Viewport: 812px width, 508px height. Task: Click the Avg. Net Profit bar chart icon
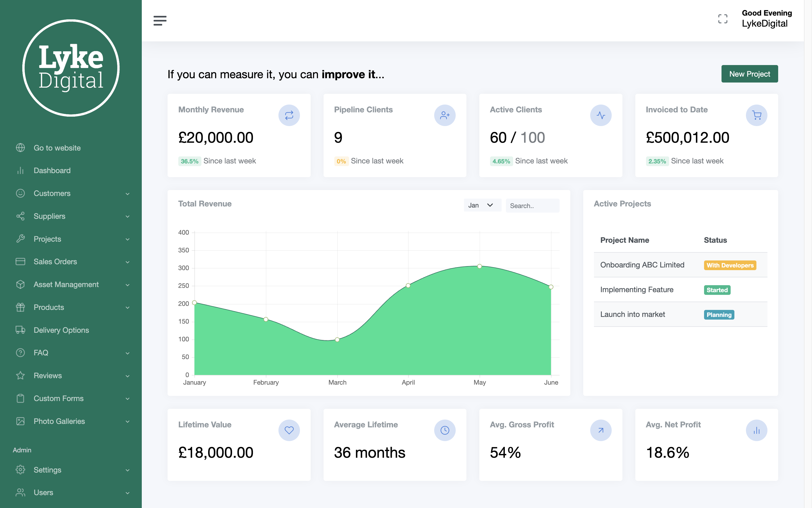pos(756,430)
